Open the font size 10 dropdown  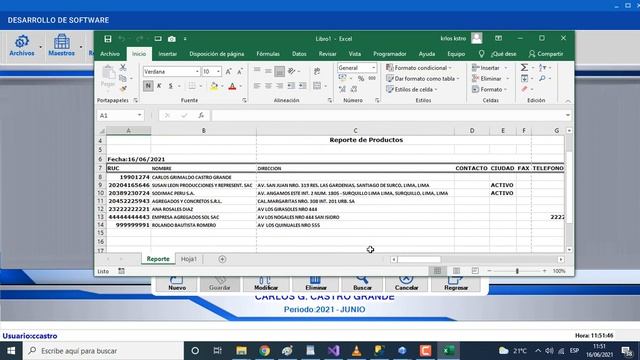click(x=218, y=71)
